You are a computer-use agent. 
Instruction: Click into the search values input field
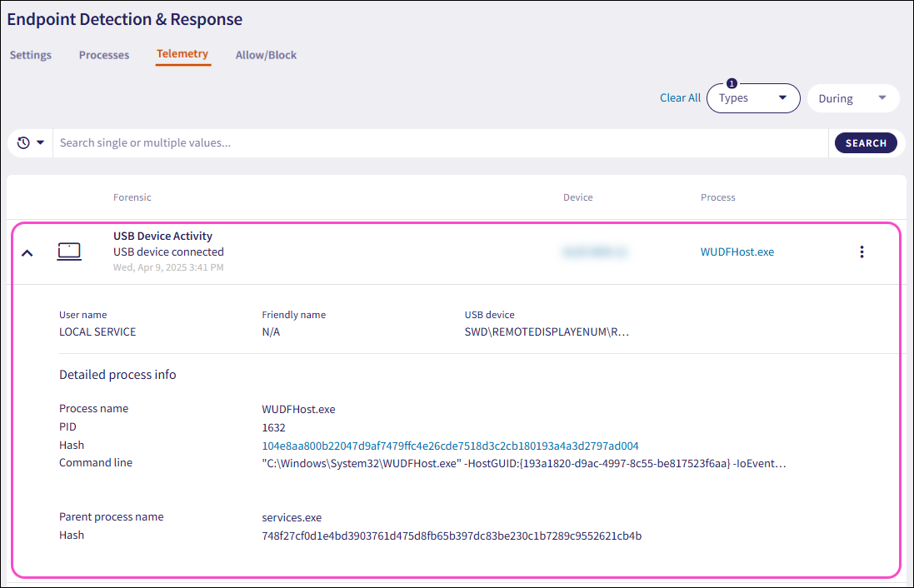point(440,143)
